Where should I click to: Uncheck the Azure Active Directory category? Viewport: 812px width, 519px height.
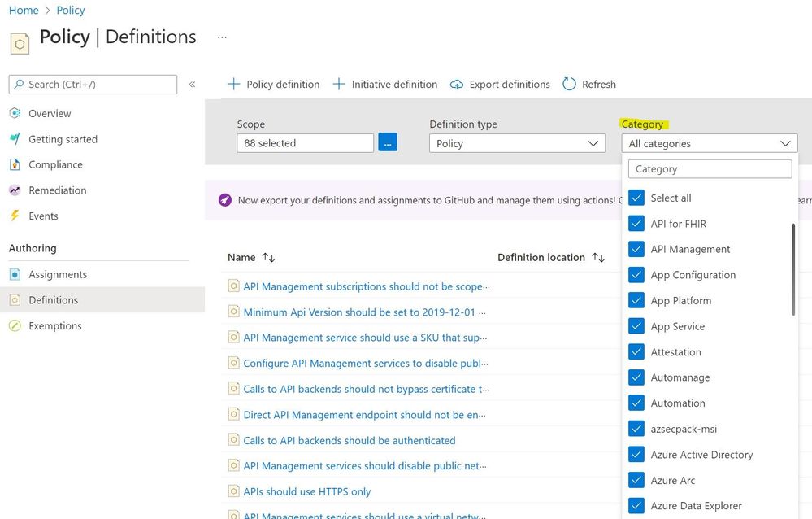636,454
